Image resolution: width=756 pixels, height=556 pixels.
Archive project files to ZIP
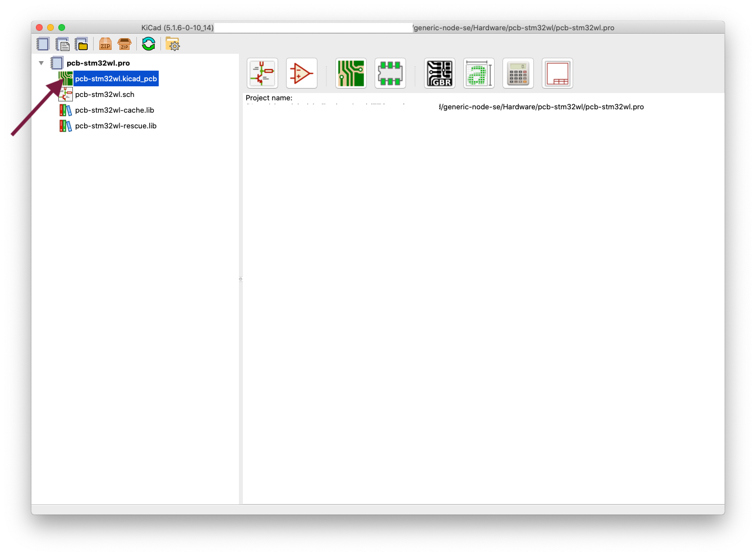pyautogui.click(x=105, y=44)
